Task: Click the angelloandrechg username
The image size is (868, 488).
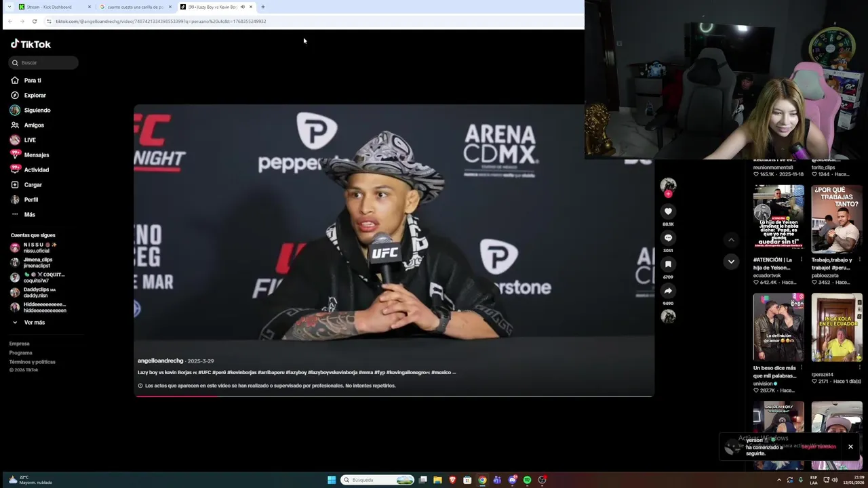Action: pyautogui.click(x=161, y=361)
